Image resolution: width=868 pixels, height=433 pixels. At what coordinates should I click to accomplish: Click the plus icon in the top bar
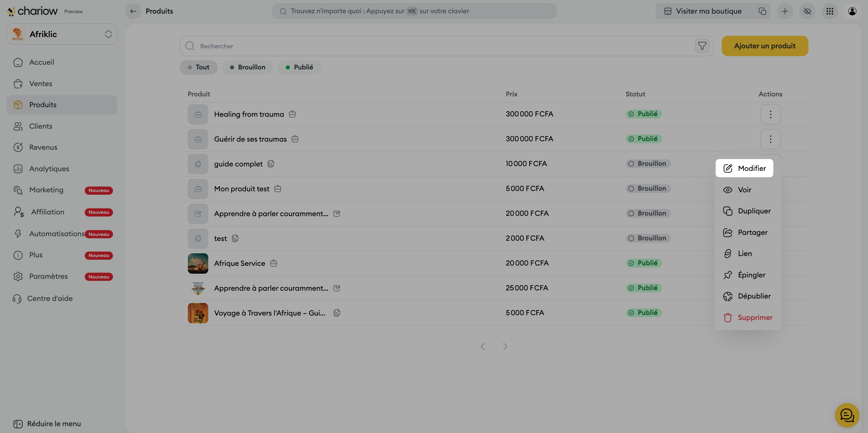(x=785, y=11)
